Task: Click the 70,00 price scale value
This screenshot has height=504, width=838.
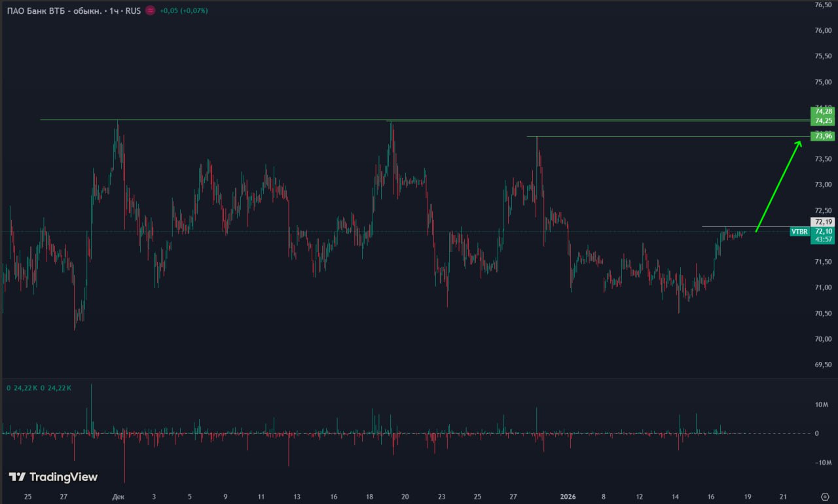Action: pyautogui.click(x=823, y=339)
